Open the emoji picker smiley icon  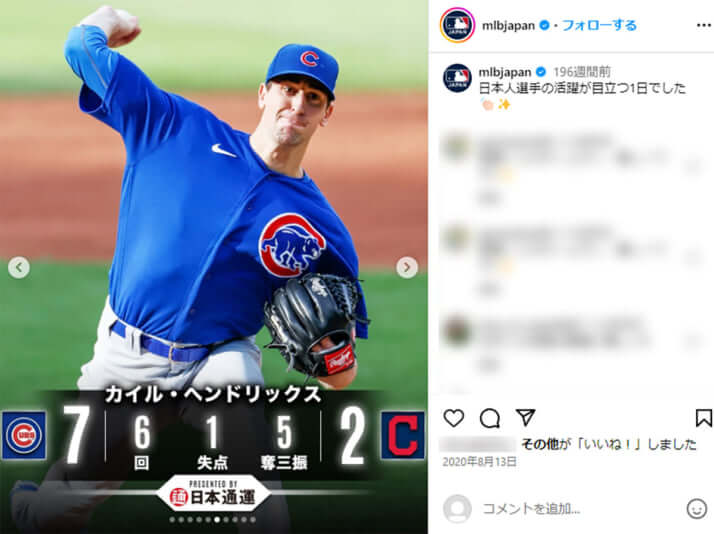[x=696, y=509]
